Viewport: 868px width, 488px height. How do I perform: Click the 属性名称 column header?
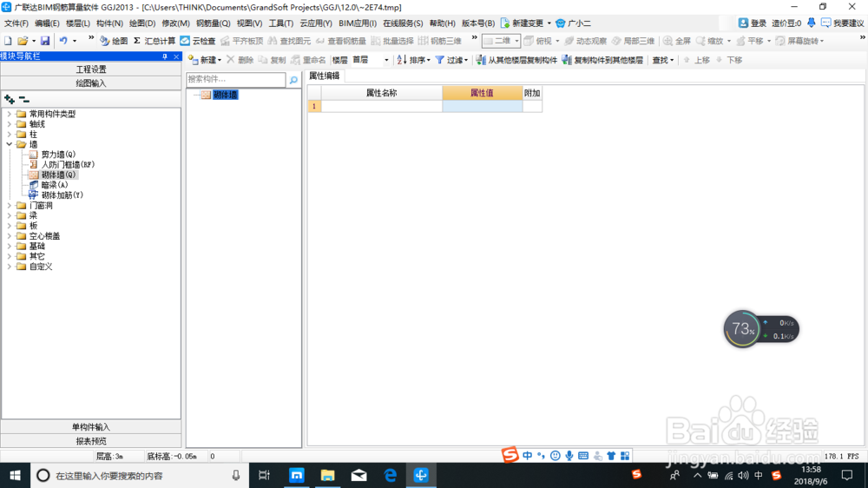[381, 93]
